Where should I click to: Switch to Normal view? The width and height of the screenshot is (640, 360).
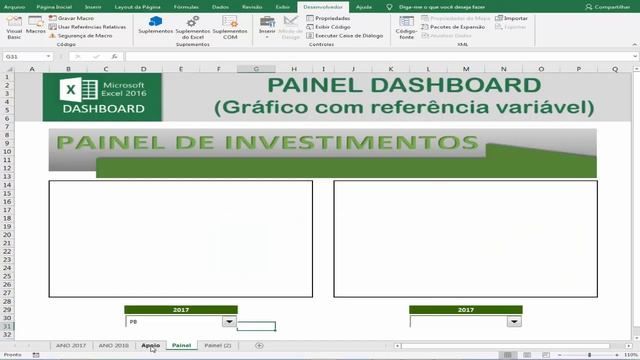[507, 355]
